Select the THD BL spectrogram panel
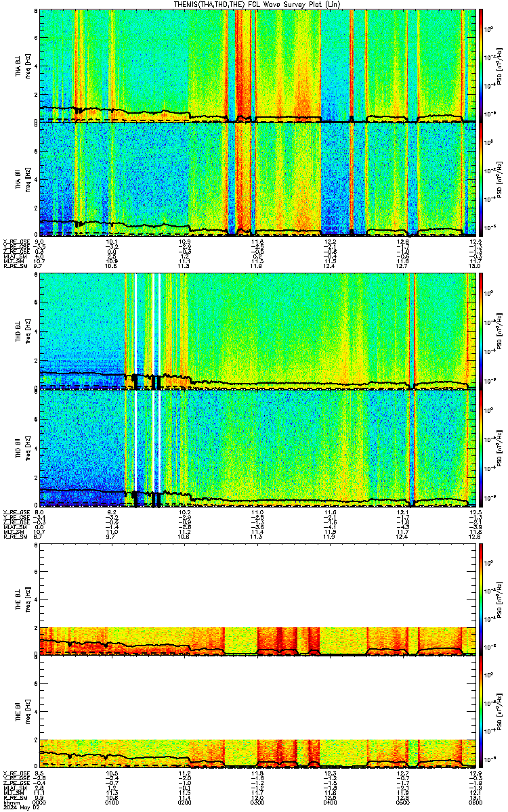Viewport: 508px width, 812px height. tap(257, 332)
